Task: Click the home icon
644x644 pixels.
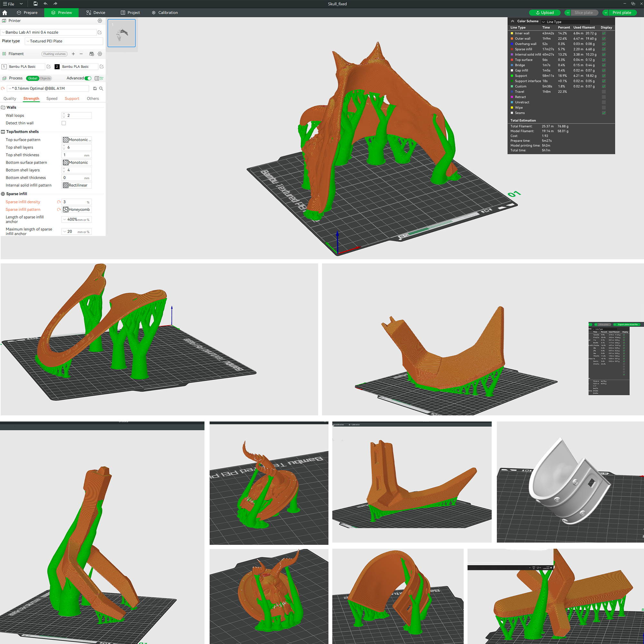Action: [5, 13]
